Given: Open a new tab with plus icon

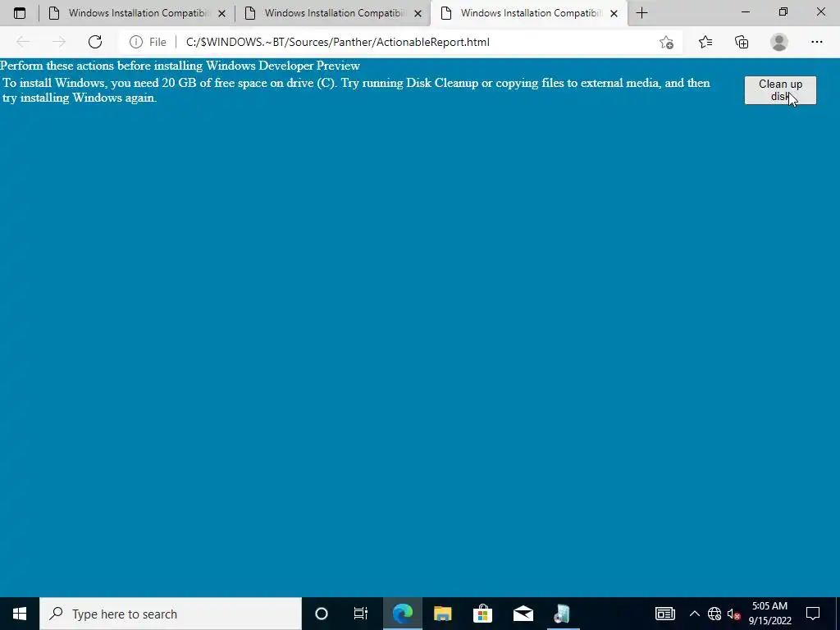Looking at the screenshot, I should tap(641, 13).
